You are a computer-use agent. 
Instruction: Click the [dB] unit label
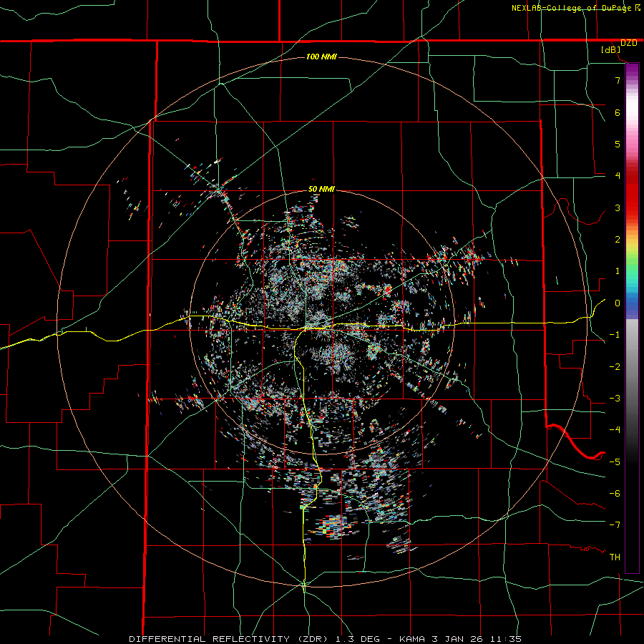611,49
